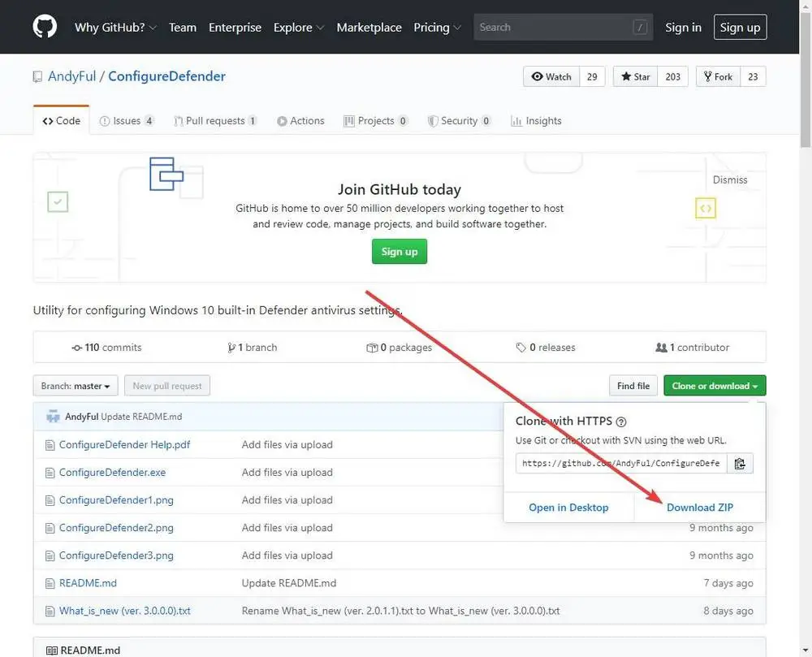Screen dimensions: 812x657
Task: View the 23 forks count
Action: click(x=753, y=76)
